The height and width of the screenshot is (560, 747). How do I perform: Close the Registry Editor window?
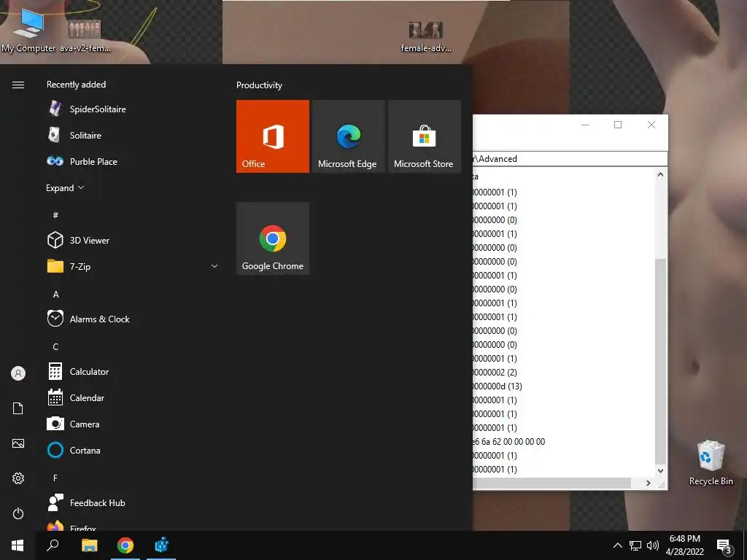point(651,125)
